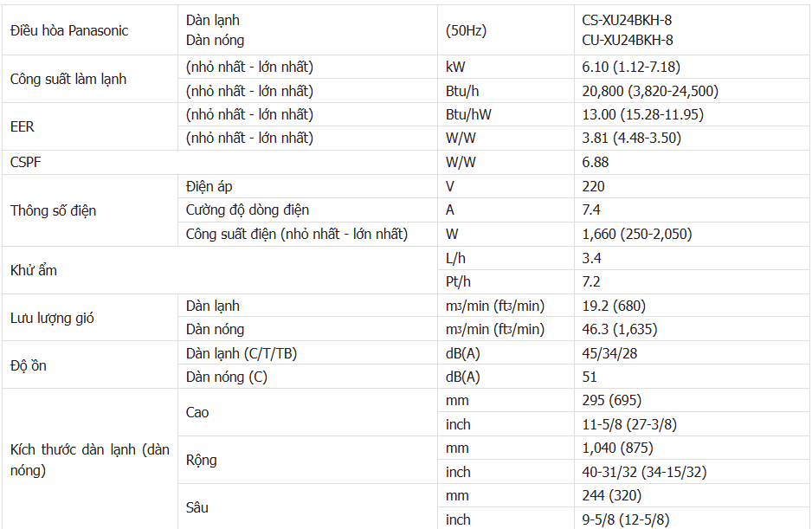Click the 6.10 (1.12-7.18) kW value
812x529 pixels.
(x=629, y=67)
